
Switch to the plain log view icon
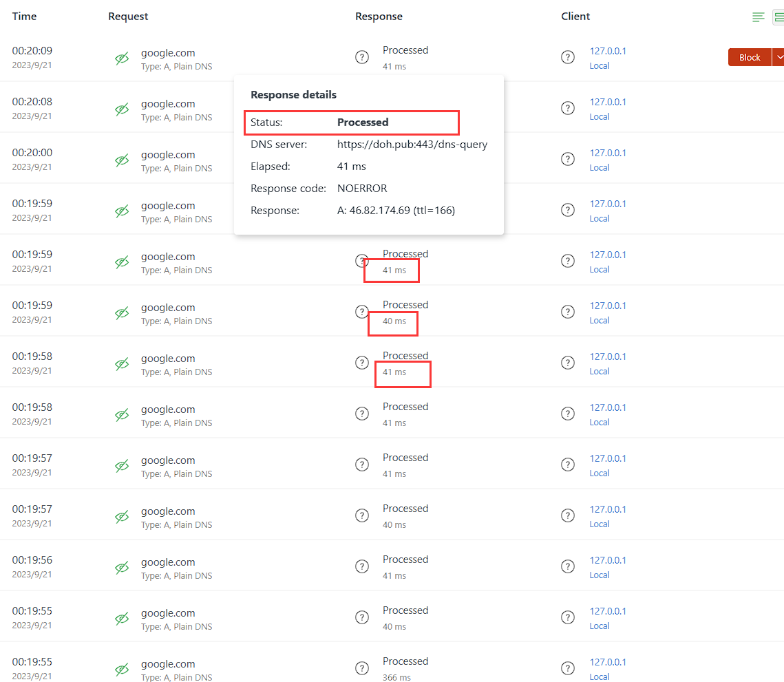point(758,17)
